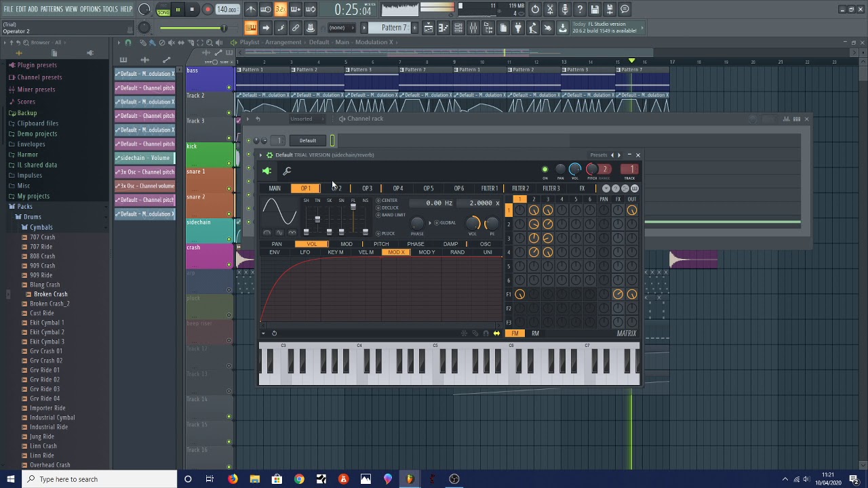Click the microphone recording icon in top toolbar
Image resolution: width=868 pixels, height=488 pixels.
point(565,9)
